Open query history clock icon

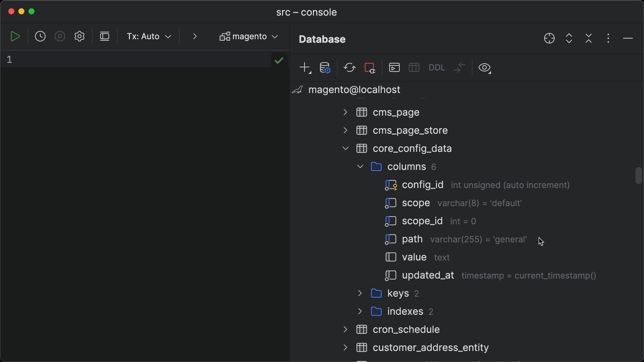pyautogui.click(x=40, y=36)
